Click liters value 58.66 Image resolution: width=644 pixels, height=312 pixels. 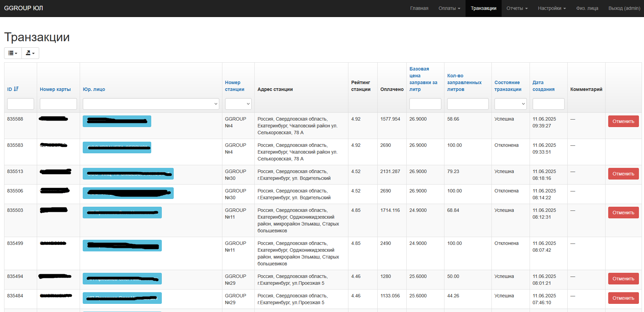453,119
